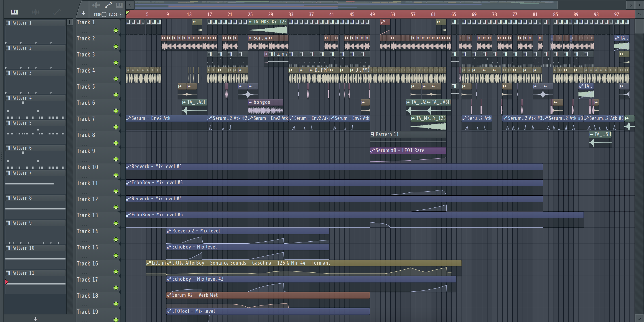Select Serum - Env2 Atk clip at song start
Image resolution: width=644 pixels, height=322 pixels.
click(166, 123)
